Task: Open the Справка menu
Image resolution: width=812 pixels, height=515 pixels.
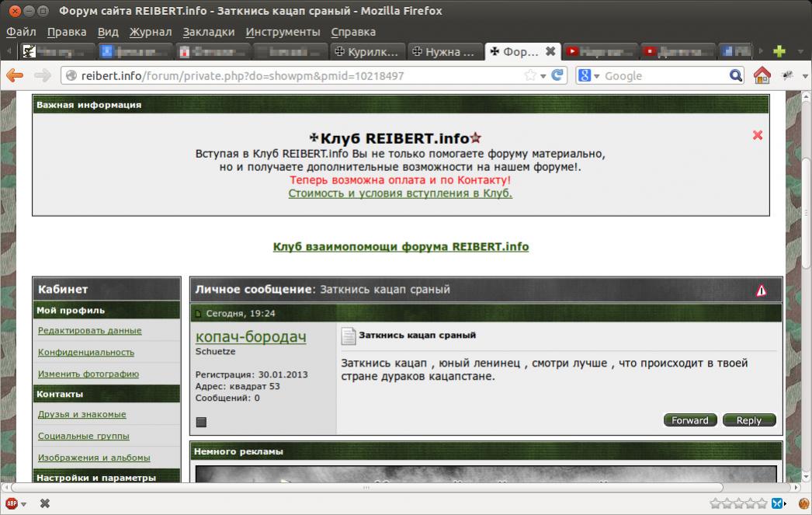Action: [353, 32]
